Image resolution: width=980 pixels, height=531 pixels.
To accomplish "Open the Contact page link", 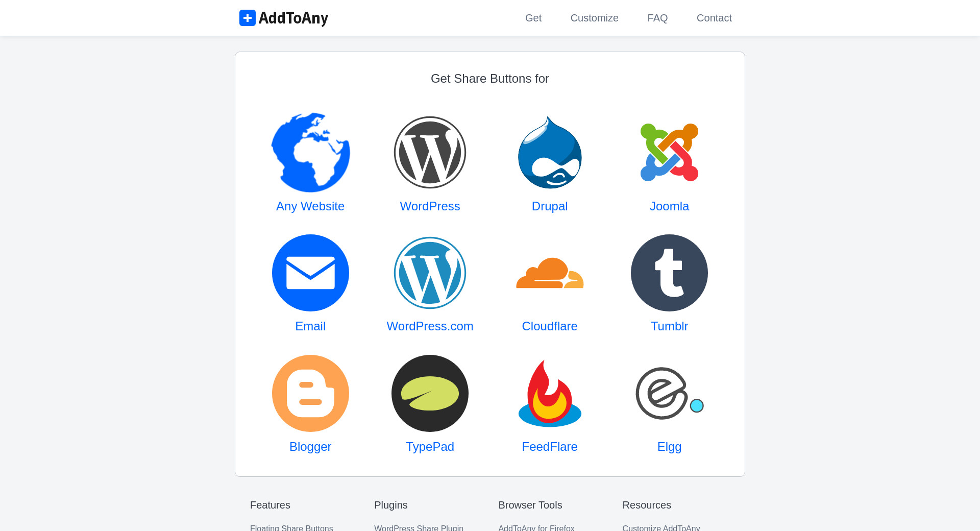I will pyautogui.click(x=714, y=18).
